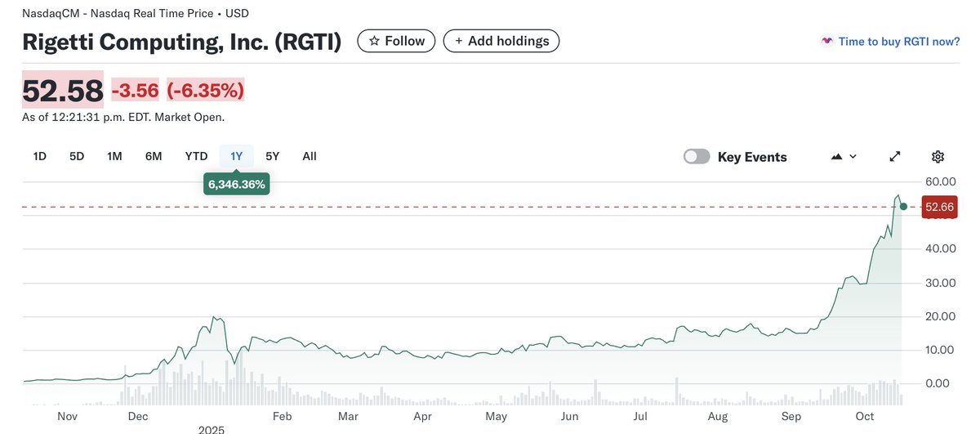Open the chart type dropdown
980x434 pixels.
pos(844,156)
